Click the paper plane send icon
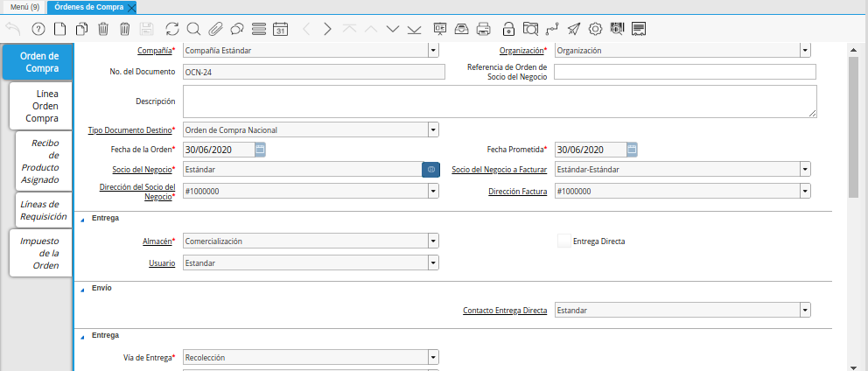Screen dimensions: 868x371 [x=573, y=29]
